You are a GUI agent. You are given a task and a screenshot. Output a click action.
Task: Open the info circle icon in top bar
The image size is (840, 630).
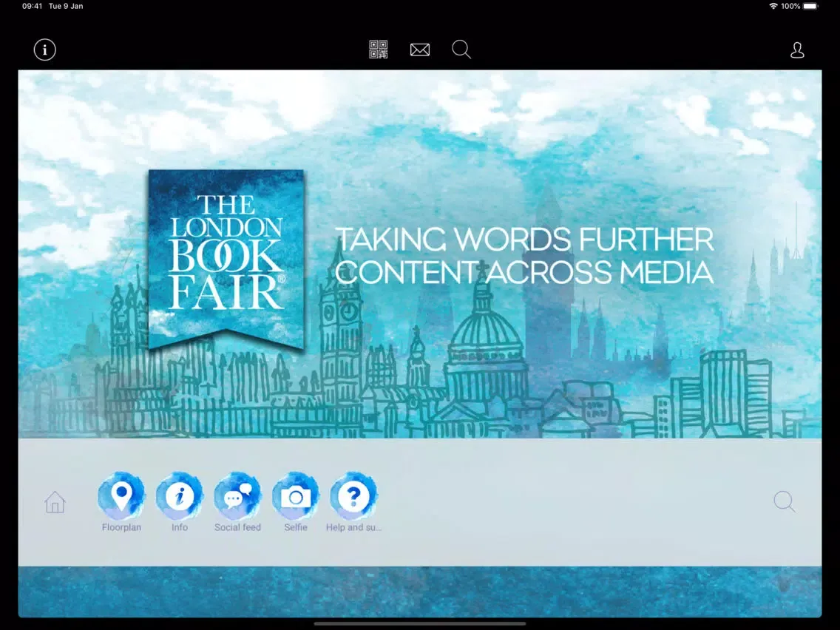pos(44,50)
